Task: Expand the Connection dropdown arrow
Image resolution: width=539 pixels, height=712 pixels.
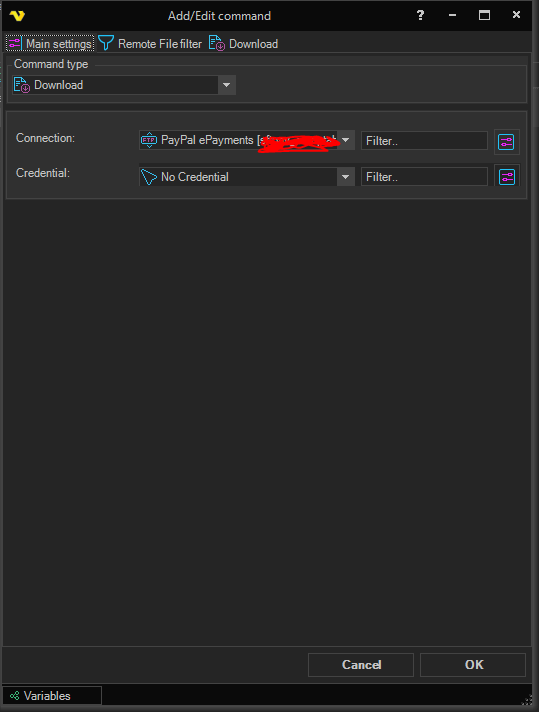Action: pos(346,140)
